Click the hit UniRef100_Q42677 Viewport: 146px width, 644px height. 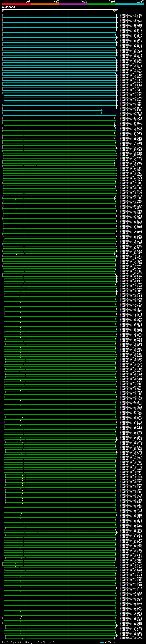[x=131, y=108]
